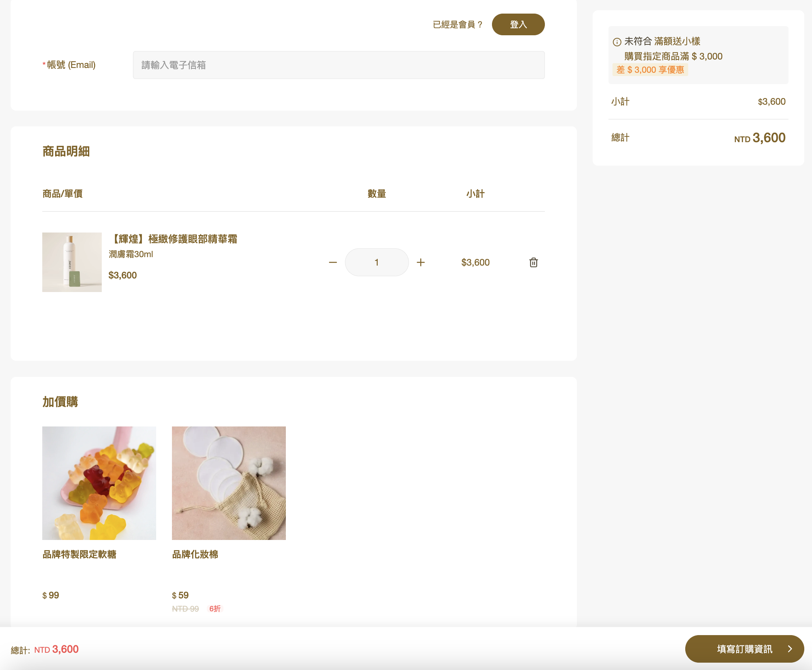Decrease quantity with the minus button
Image resolution: width=812 pixels, height=670 pixels.
tap(333, 262)
